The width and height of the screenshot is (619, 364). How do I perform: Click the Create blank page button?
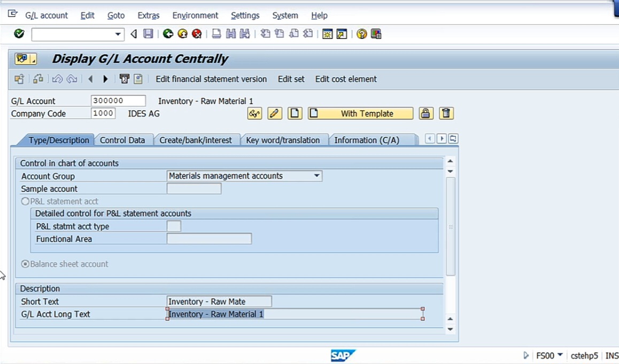[295, 113]
